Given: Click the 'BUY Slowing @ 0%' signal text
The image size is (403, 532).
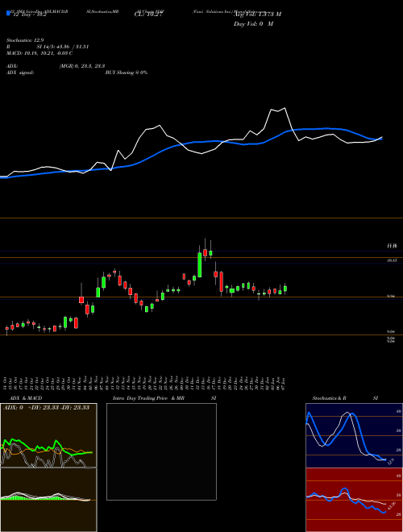Looking at the screenshot, I should pyautogui.click(x=127, y=73).
